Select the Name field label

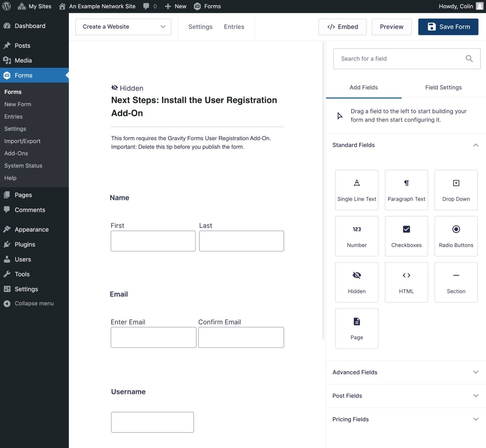tap(120, 198)
